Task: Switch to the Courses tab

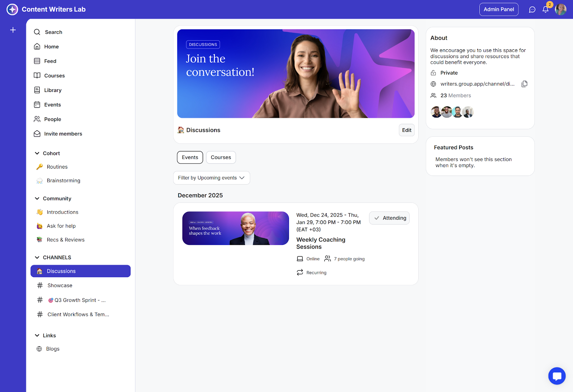Action: (x=221, y=158)
